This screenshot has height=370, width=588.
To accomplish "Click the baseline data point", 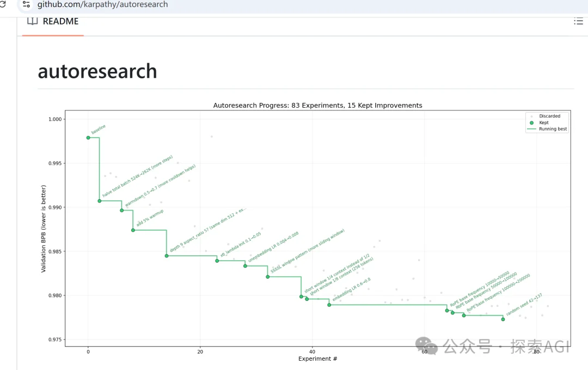I will [88, 138].
